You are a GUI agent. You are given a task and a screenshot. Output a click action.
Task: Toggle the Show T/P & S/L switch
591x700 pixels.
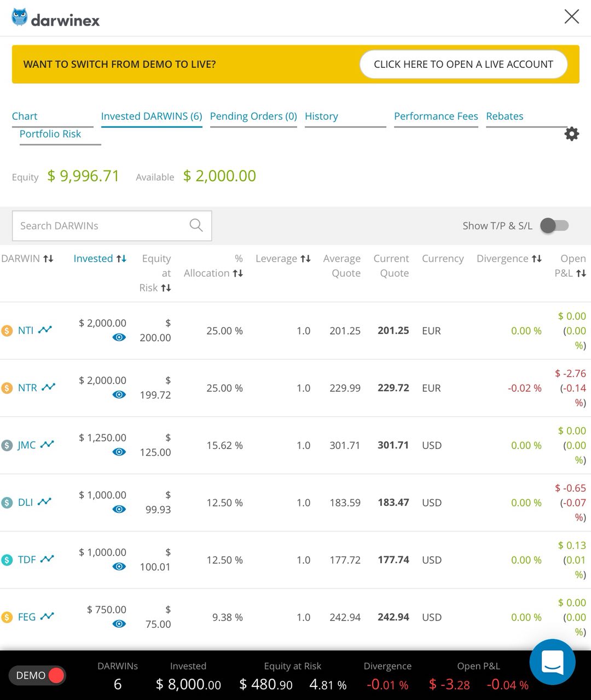554,225
